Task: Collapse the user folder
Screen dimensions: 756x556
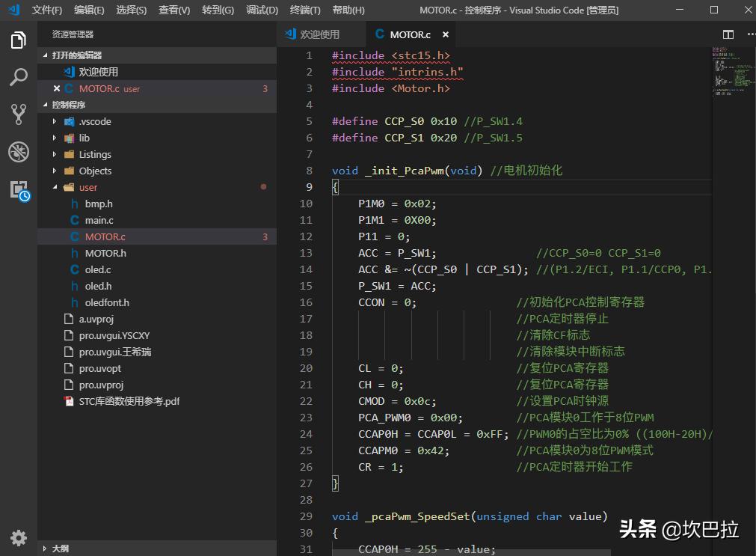Action: click(x=87, y=187)
